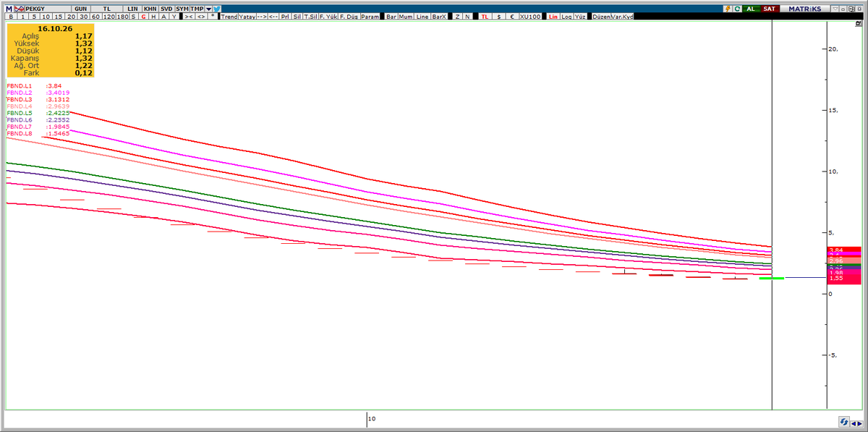Open the chart-type icon beside PEKGY
The image size is (868, 432).
(x=20, y=8)
